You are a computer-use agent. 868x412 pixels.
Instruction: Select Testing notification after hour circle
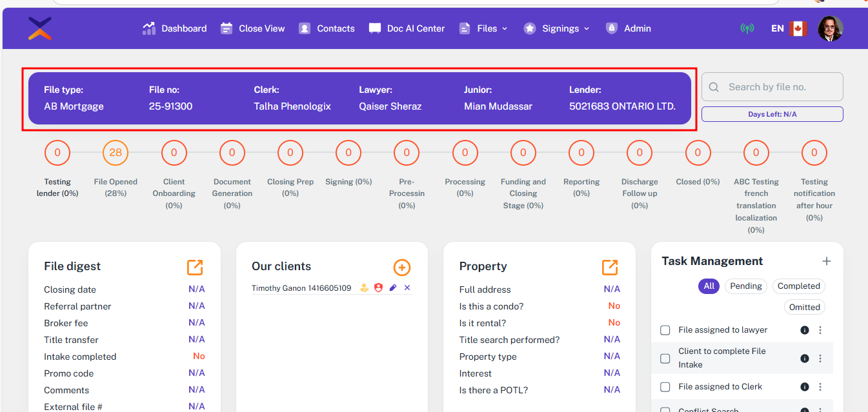(x=814, y=153)
